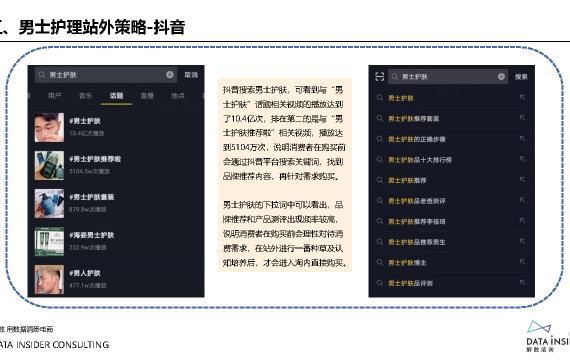The height and width of the screenshot is (360, 570).
Task: Choose the 男士护肤品推荐男生 suggestion
Action: pos(417,242)
